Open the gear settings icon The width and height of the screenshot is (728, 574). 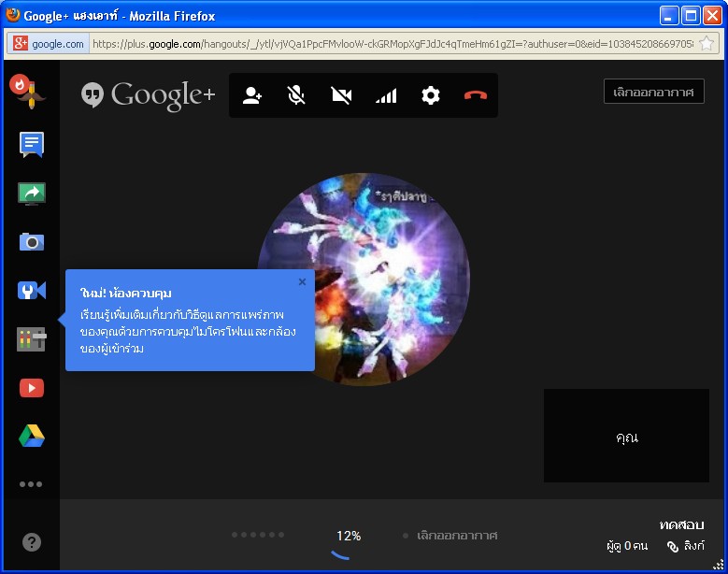pyautogui.click(x=431, y=95)
